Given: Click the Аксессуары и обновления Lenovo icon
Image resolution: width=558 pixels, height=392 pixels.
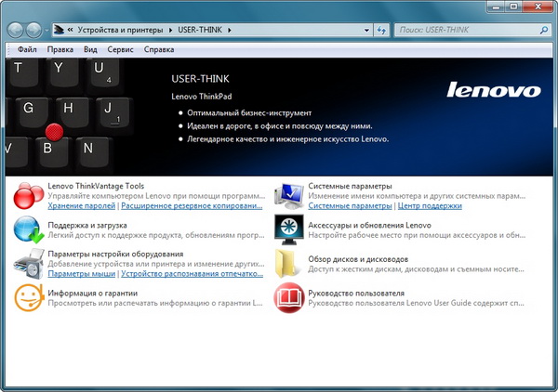Looking at the screenshot, I should pyautogui.click(x=288, y=229).
